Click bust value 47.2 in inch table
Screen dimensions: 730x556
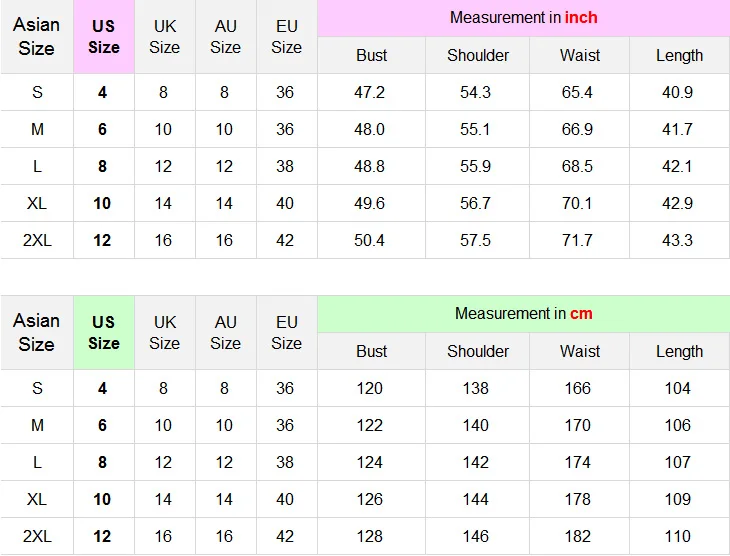[x=369, y=92]
